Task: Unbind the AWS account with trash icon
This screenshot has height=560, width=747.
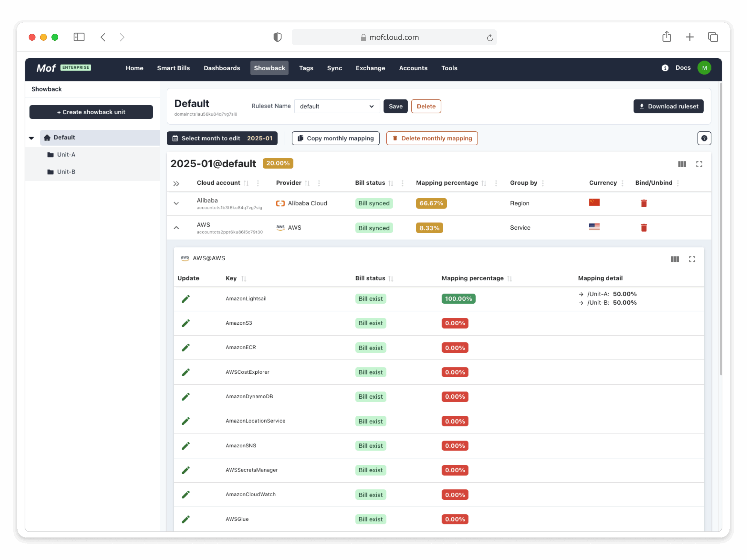Action: (x=644, y=228)
